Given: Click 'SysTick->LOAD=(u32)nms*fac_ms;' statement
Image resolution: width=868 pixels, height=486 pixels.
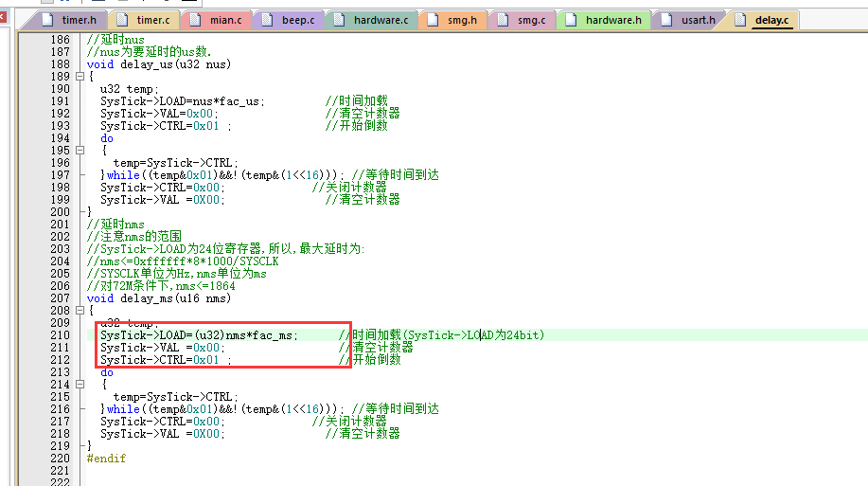Looking at the screenshot, I should pyautogui.click(x=199, y=335).
